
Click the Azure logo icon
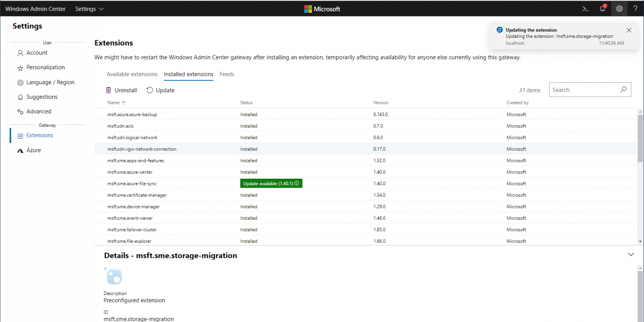click(x=20, y=151)
